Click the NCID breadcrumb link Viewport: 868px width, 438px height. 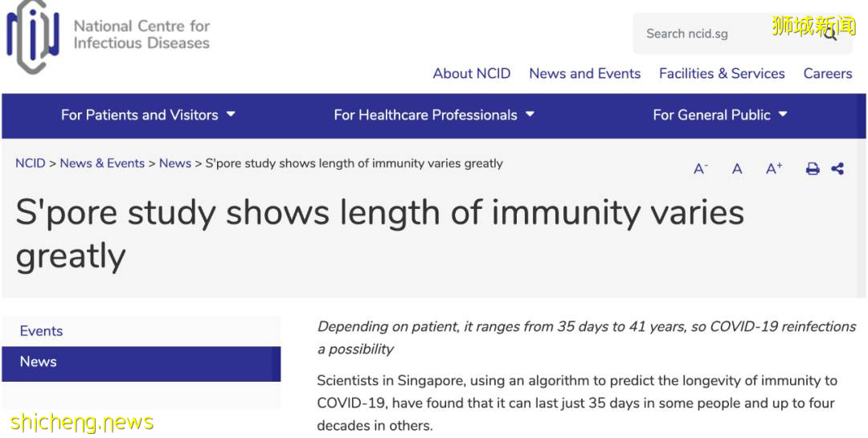click(x=31, y=163)
